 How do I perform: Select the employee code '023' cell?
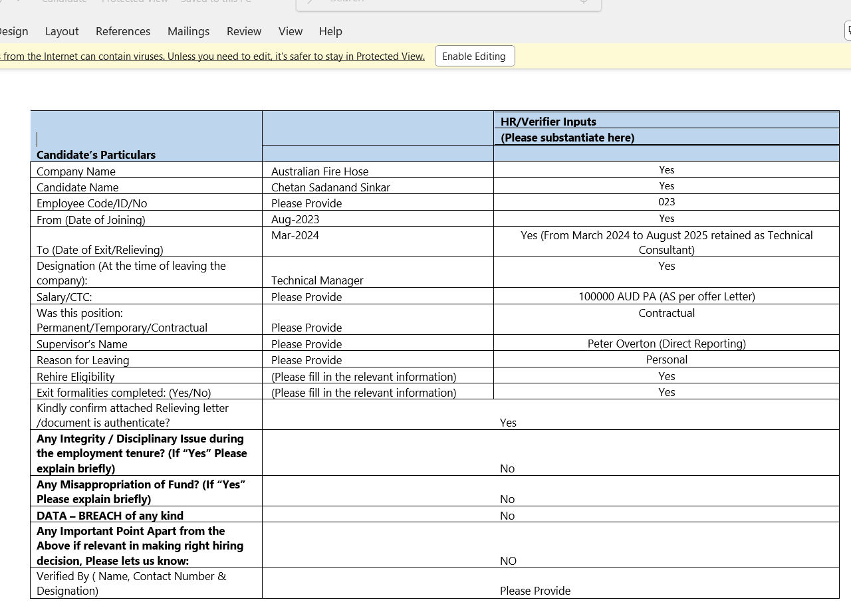(666, 202)
